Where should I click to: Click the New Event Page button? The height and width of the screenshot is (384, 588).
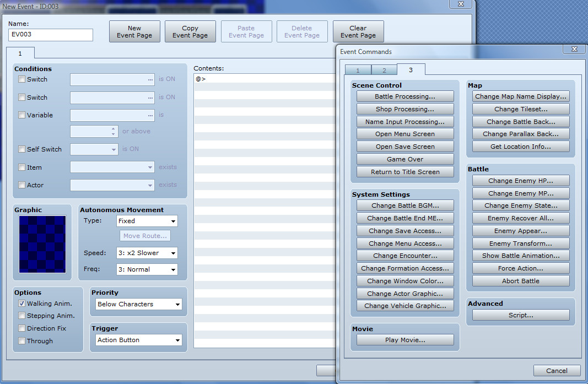[134, 31]
